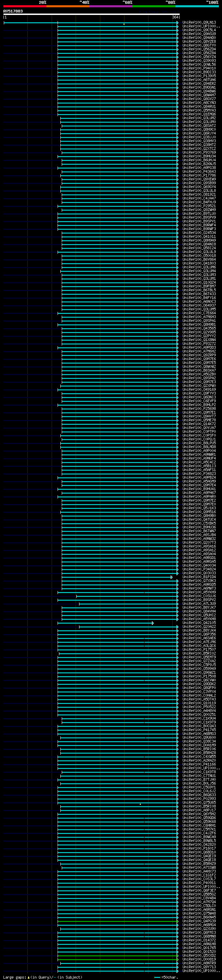The height and width of the screenshot is (980, 222).
Task: Select UniRef100_P13905 label
Action: point(199,76)
